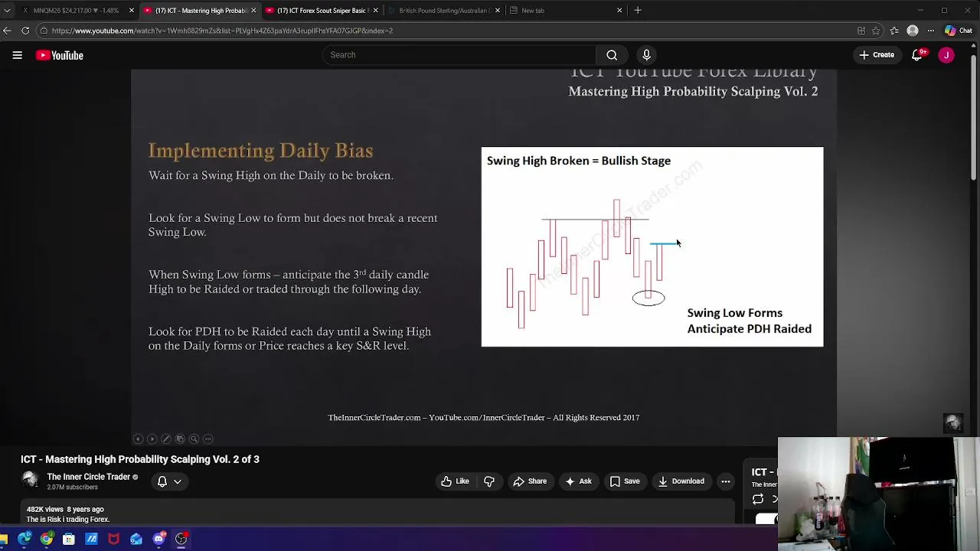980x551 pixels.
Task: Open the account avatar menu
Action: [946, 55]
